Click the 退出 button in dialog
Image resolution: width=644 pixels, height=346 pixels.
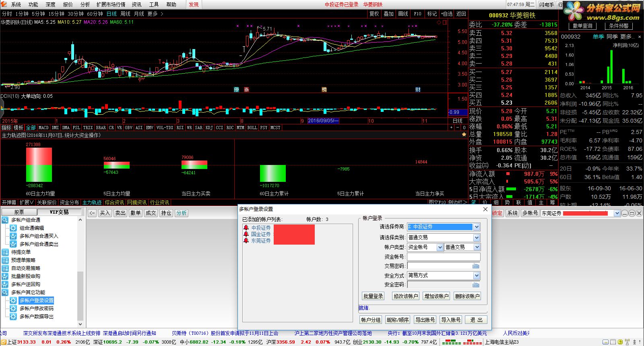point(476,320)
